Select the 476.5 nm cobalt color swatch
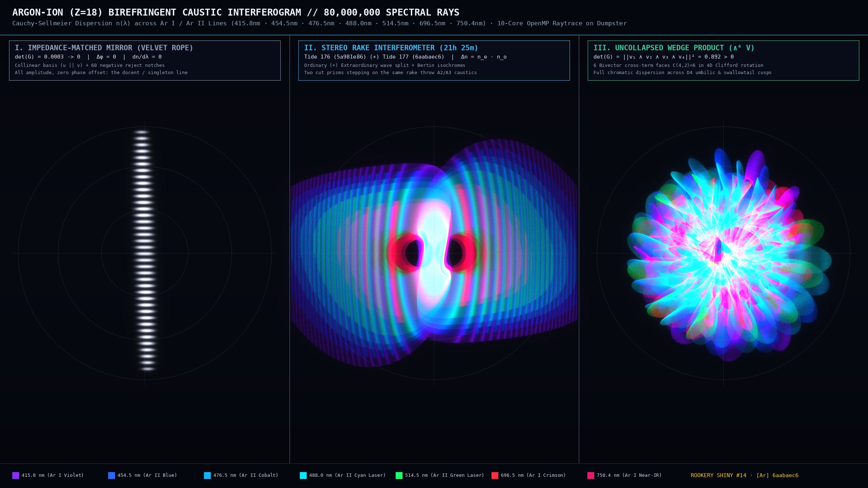868x488 pixels. pyautogui.click(x=207, y=475)
